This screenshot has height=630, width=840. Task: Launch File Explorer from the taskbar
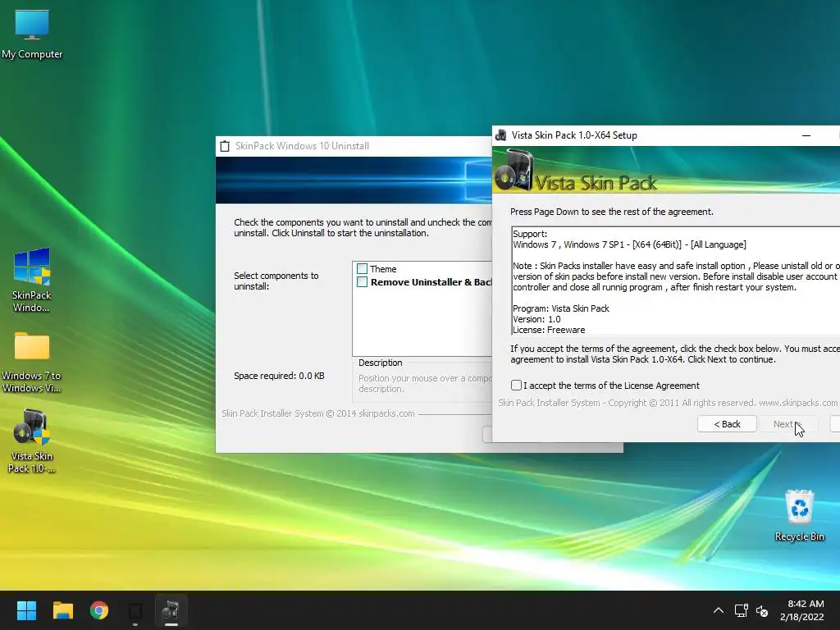coord(62,610)
